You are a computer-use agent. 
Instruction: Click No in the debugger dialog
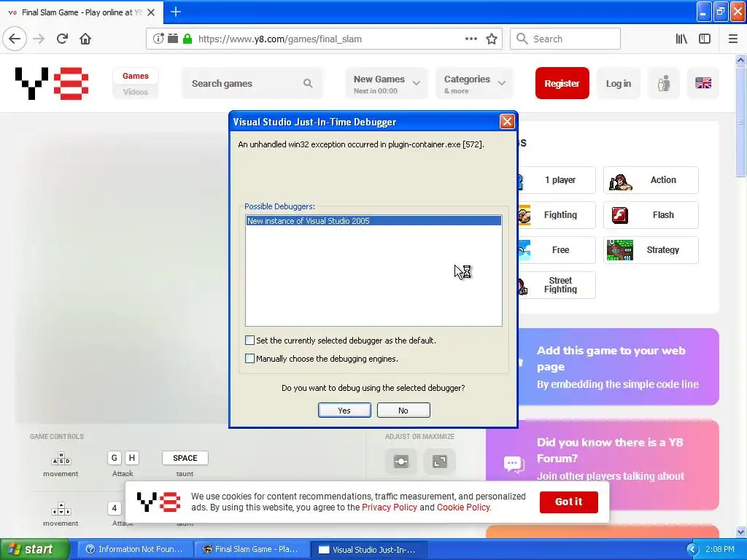[403, 410]
